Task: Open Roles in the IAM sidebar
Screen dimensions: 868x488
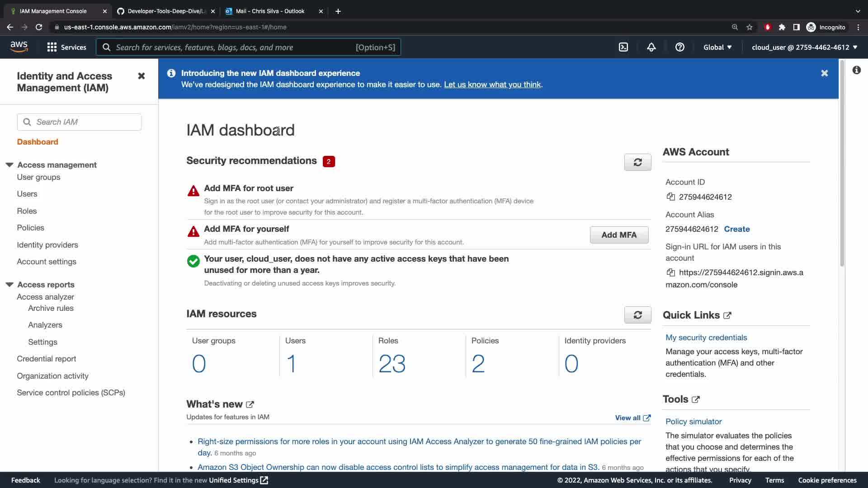Action: [x=27, y=211]
